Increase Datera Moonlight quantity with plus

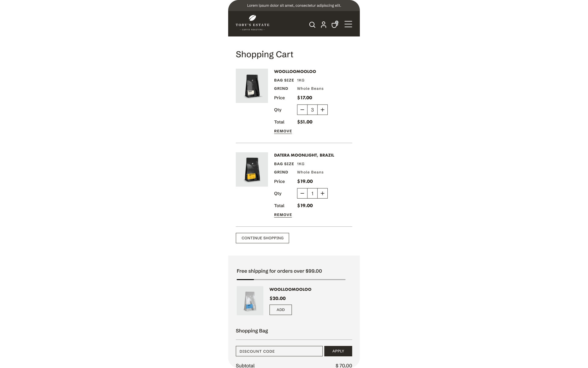(322, 193)
